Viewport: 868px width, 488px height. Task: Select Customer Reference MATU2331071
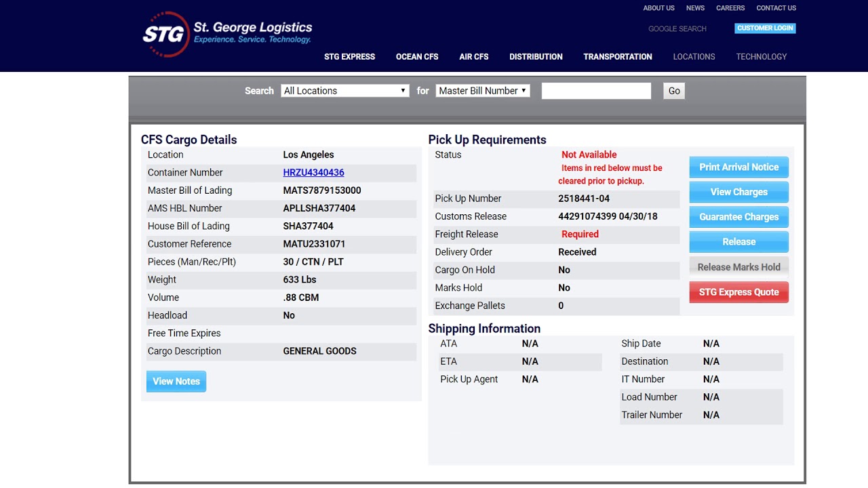pos(314,244)
